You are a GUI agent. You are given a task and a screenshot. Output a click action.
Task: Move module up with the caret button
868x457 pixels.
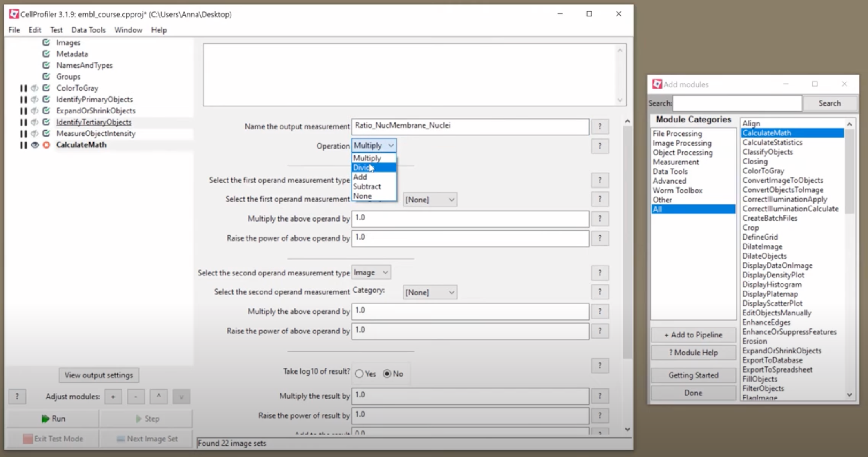click(159, 397)
